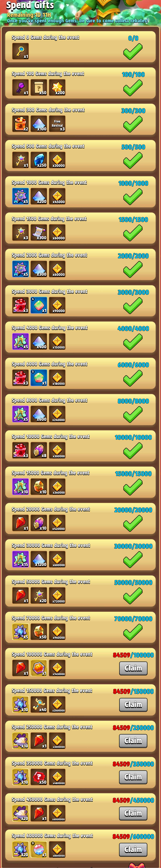The image size is (161, 868).
Task: Tap the Free Revival x3 reward icon
Action: pyautogui.click(x=57, y=124)
